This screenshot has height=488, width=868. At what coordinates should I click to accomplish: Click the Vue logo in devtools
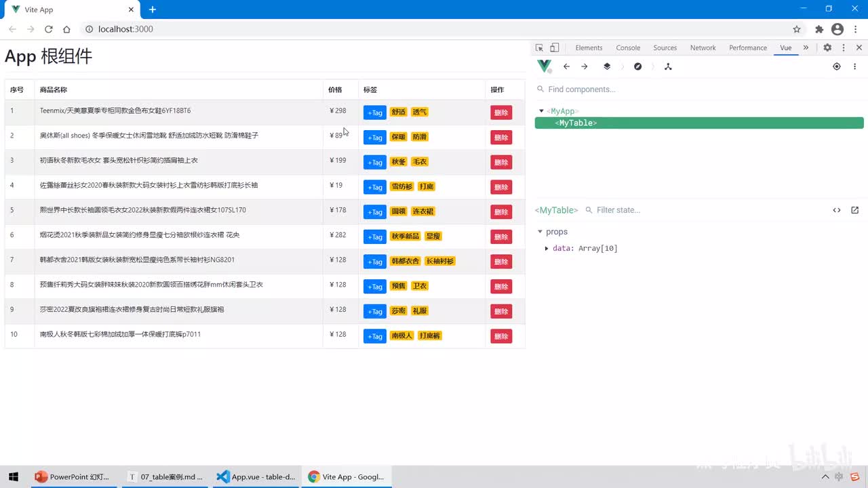tap(545, 66)
